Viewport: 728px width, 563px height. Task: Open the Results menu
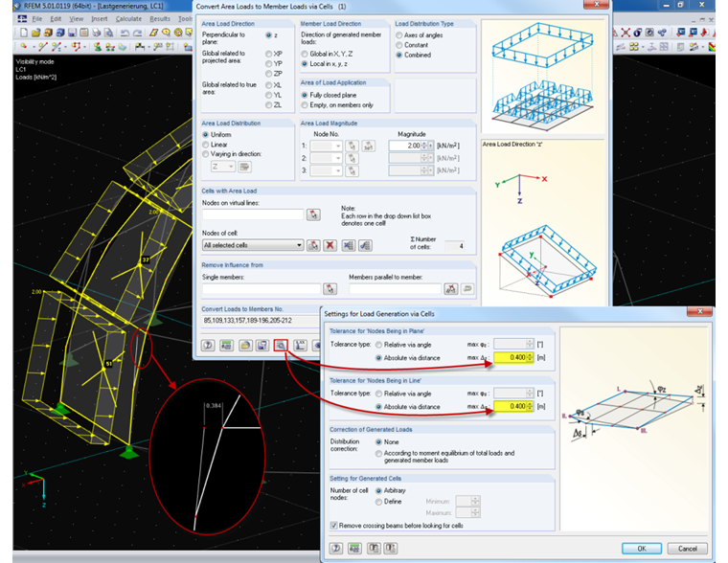(x=160, y=19)
